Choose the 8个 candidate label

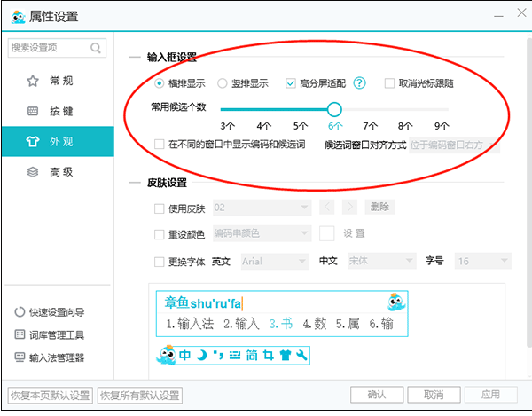tap(405, 126)
